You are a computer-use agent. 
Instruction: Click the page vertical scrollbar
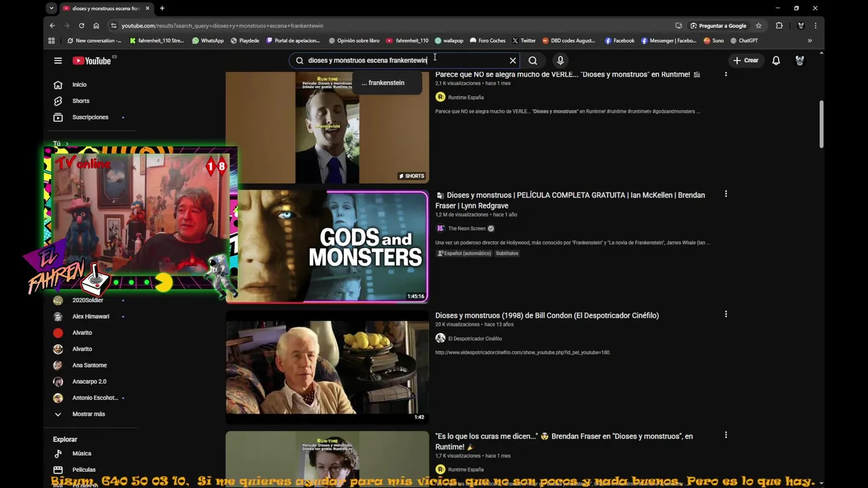[x=821, y=124]
